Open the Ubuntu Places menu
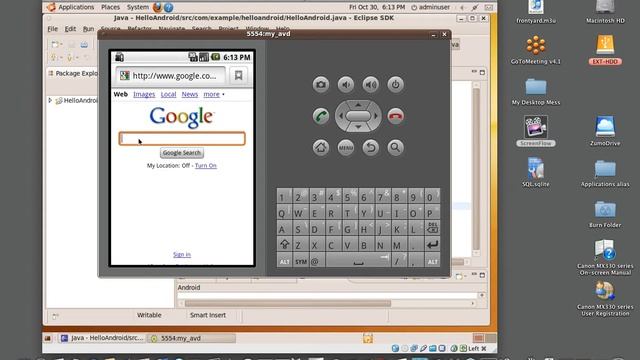Viewport: 640px width, 360px height. coord(110,7)
